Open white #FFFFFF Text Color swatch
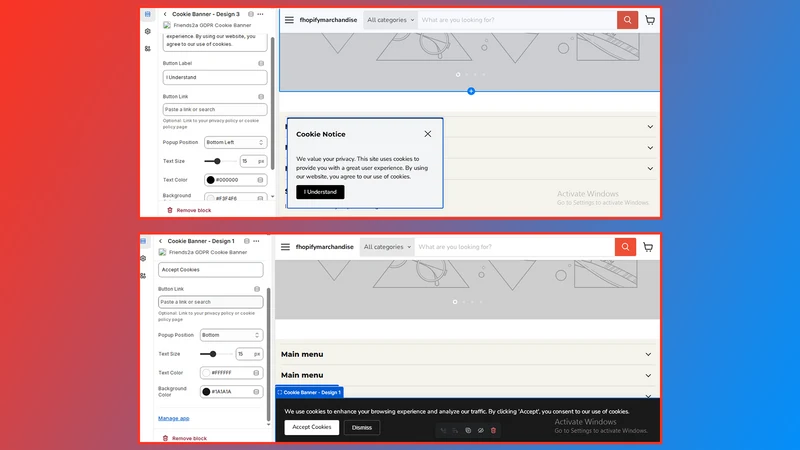This screenshot has height=450, width=800. click(x=206, y=373)
